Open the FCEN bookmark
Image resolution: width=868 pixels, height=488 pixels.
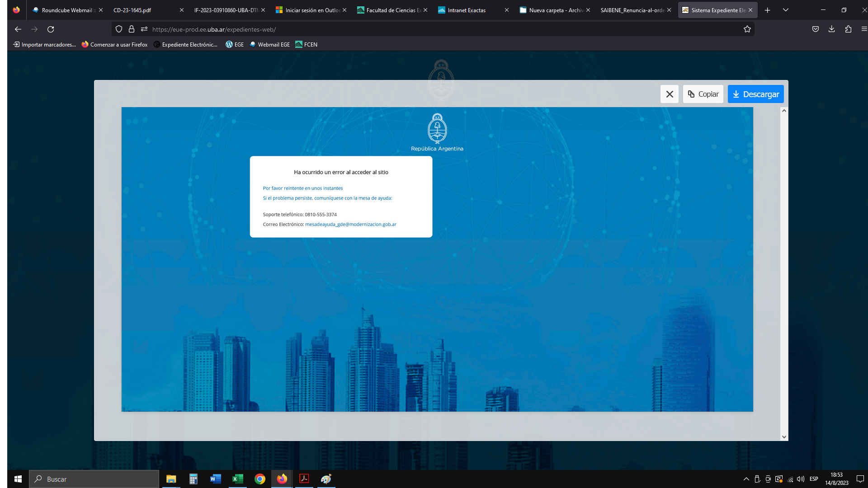[x=306, y=44]
